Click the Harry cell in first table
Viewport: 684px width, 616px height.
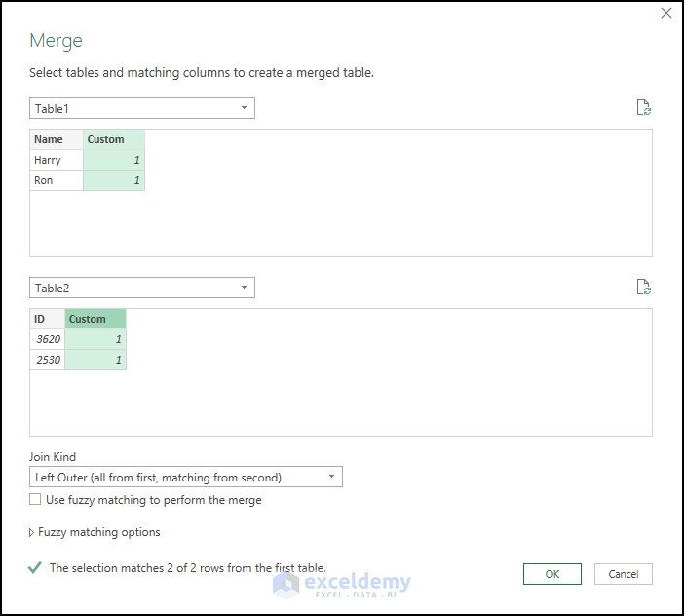pos(56,160)
